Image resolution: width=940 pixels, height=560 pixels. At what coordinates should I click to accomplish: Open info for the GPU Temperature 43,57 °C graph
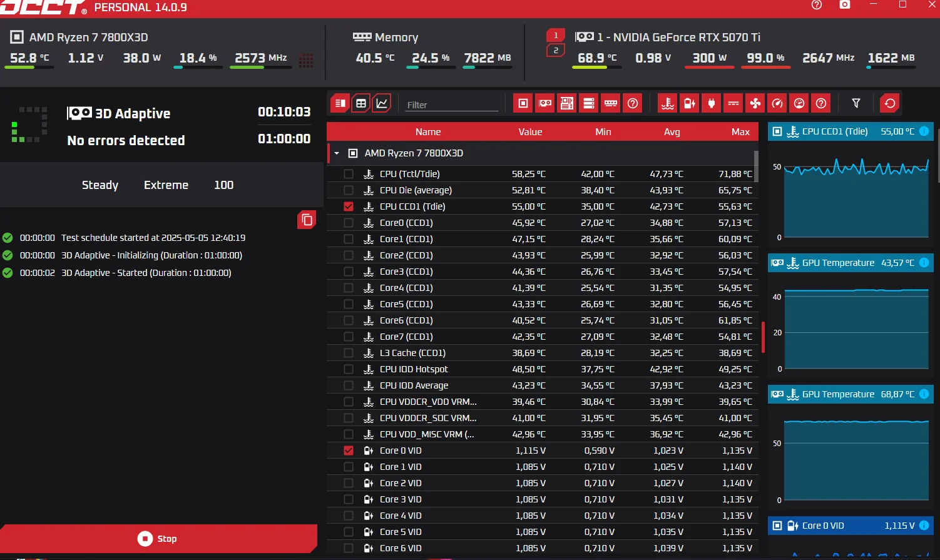tap(924, 263)
